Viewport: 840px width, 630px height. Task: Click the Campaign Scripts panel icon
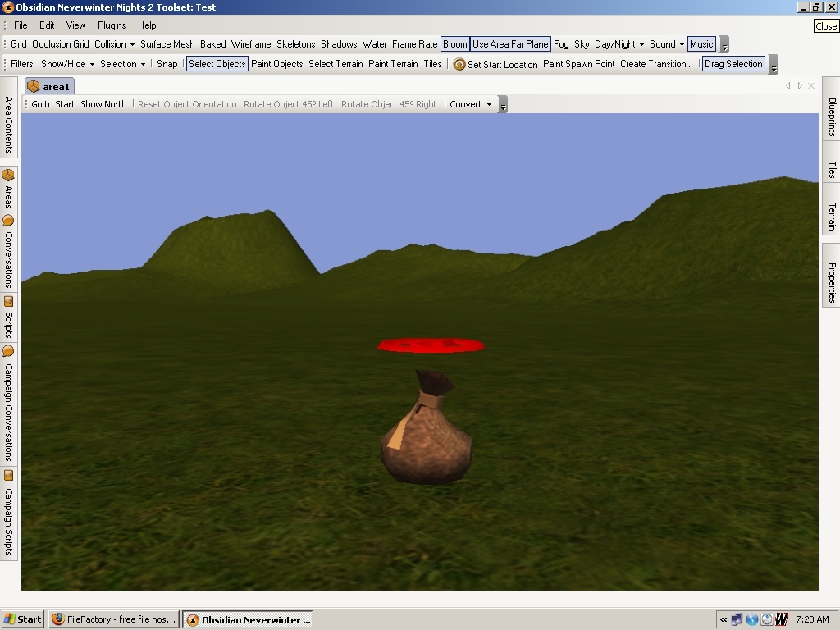point(8,476)
